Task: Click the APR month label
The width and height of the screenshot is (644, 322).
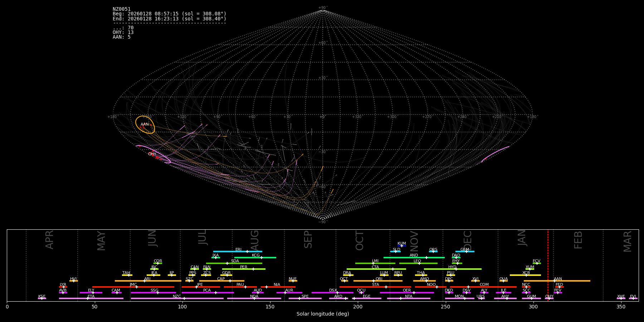Action: (x=49, y=240)
